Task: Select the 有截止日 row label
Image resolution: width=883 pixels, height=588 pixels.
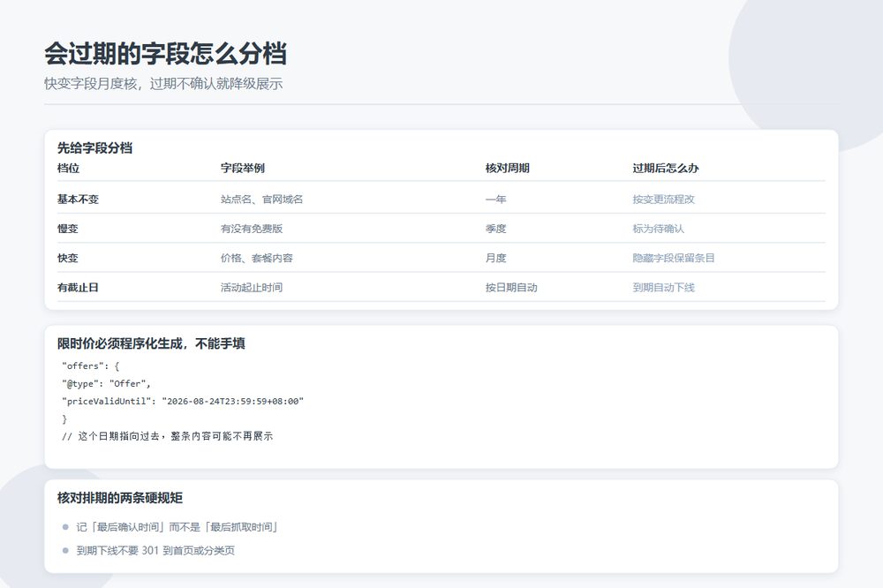Action: (x=78, y=287)
